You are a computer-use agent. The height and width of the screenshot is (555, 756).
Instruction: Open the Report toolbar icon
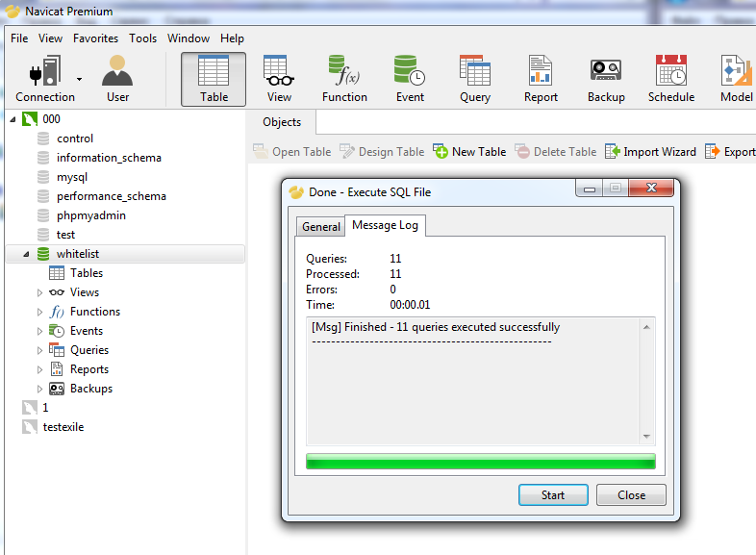(x=541, y=79)
